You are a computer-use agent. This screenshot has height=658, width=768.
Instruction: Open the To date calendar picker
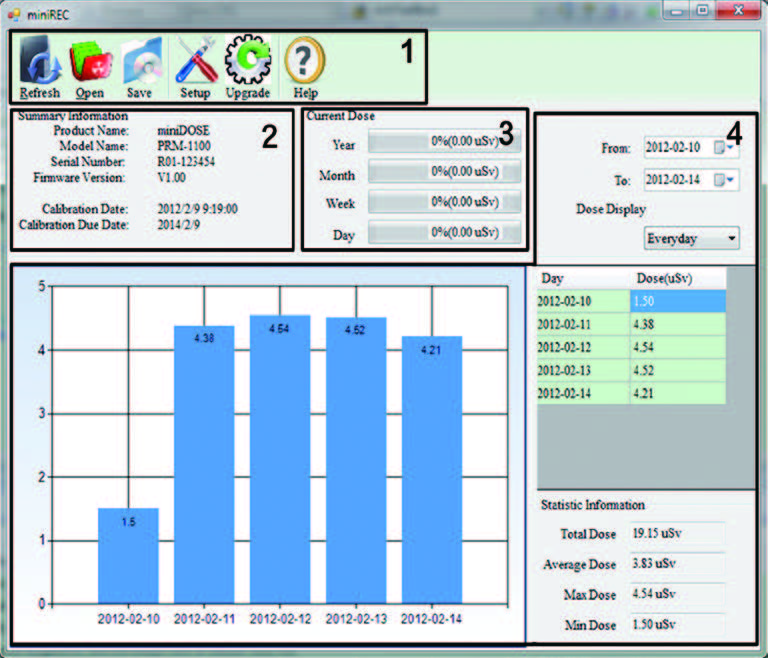(x=725, y=180)
